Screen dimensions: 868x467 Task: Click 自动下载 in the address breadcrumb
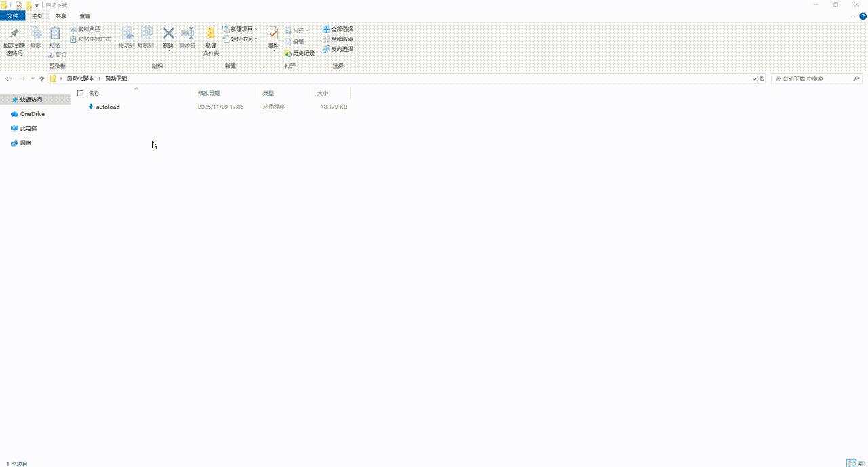click(x=116, y=79)
